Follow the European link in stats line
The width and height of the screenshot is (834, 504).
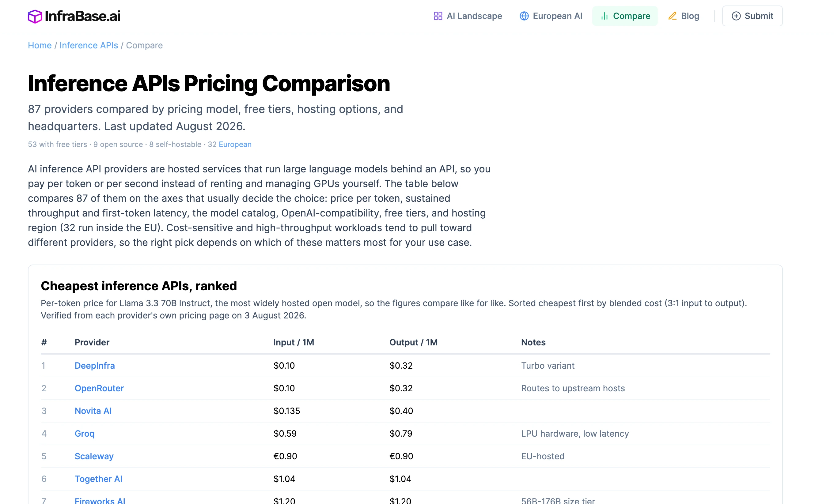[235, 145]
